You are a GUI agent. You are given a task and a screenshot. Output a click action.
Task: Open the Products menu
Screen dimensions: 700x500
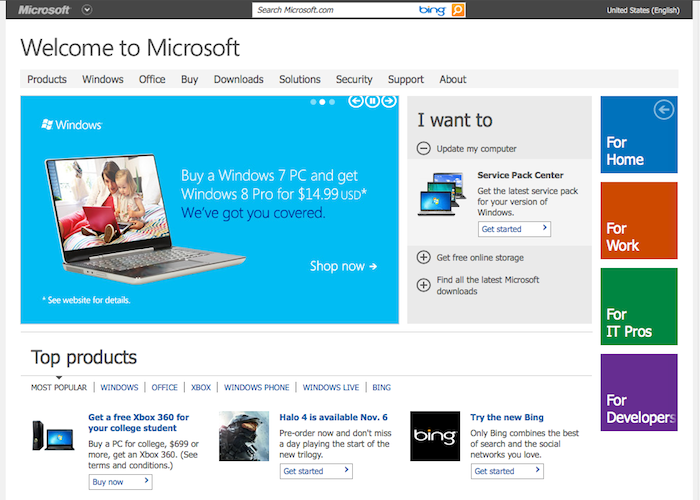[47, 79]
